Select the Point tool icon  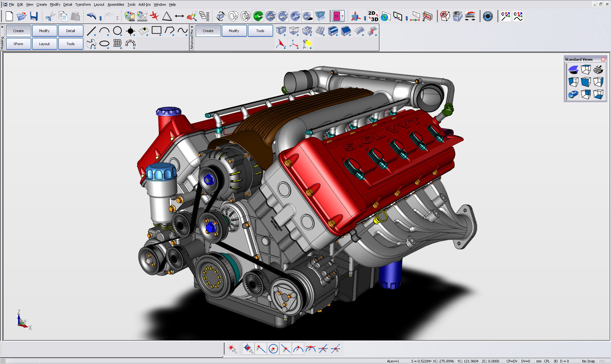coord(130,31)
